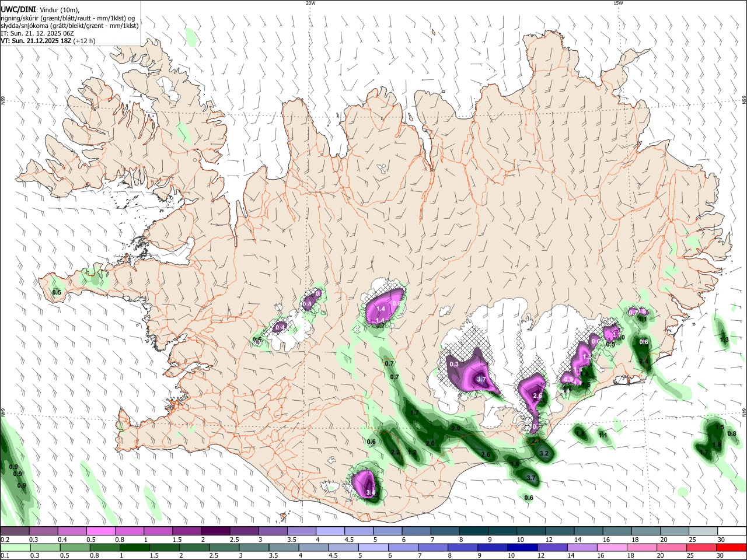Click the '20W' longitude label at top

click(x=310, y=3)
